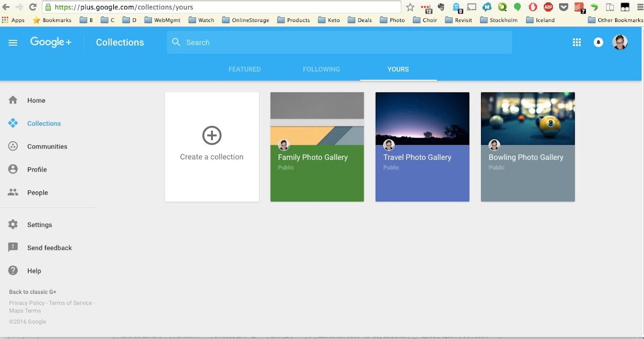Open the Bowling Photo Gallery collection
Screen dimensions: 644x339
(528, 147)
